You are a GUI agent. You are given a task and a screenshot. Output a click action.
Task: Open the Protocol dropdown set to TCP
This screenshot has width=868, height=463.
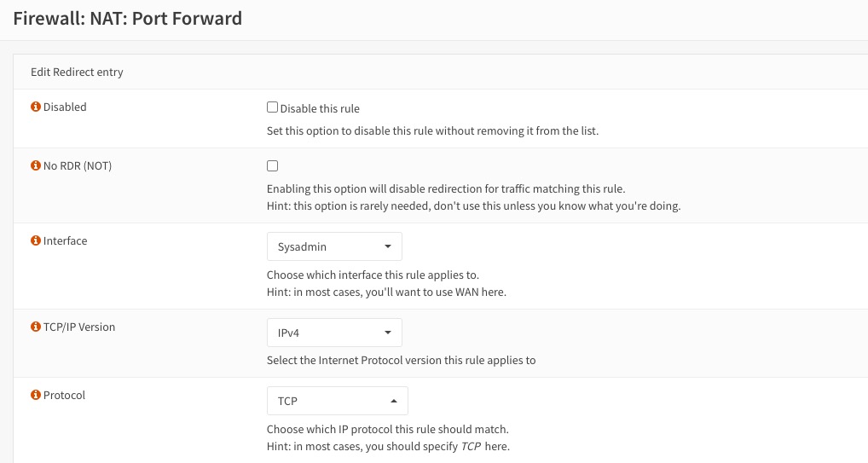coord(337,401)
